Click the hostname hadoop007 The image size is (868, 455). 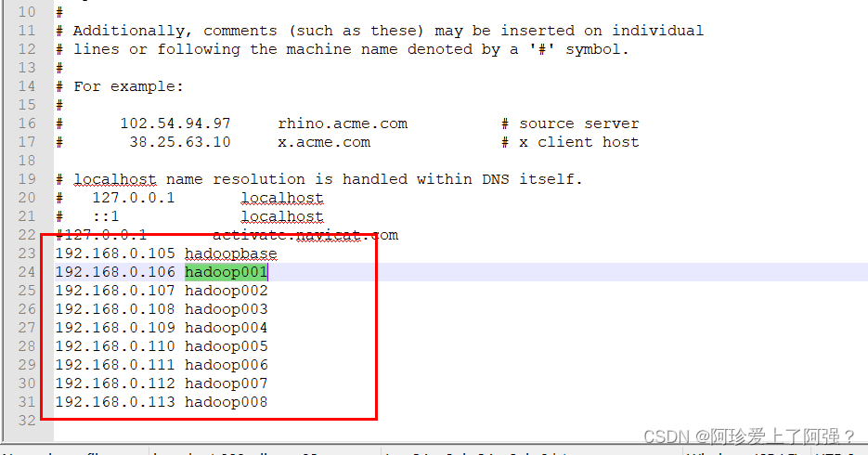[x=227, y=383]
